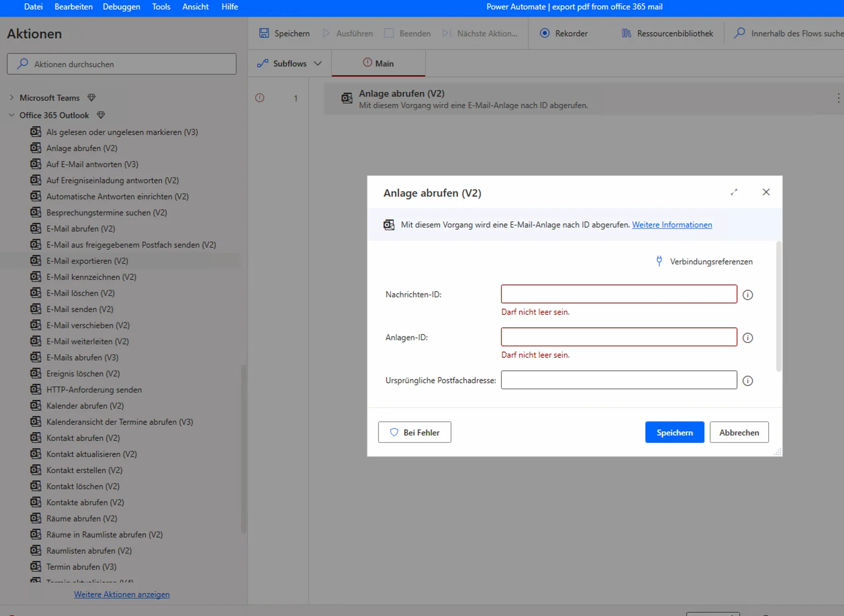Image resolution: width=844 pixels, height=616 pixels.
Task: Expand the dialog with the resize arrows icon
Action: (734, 192)
